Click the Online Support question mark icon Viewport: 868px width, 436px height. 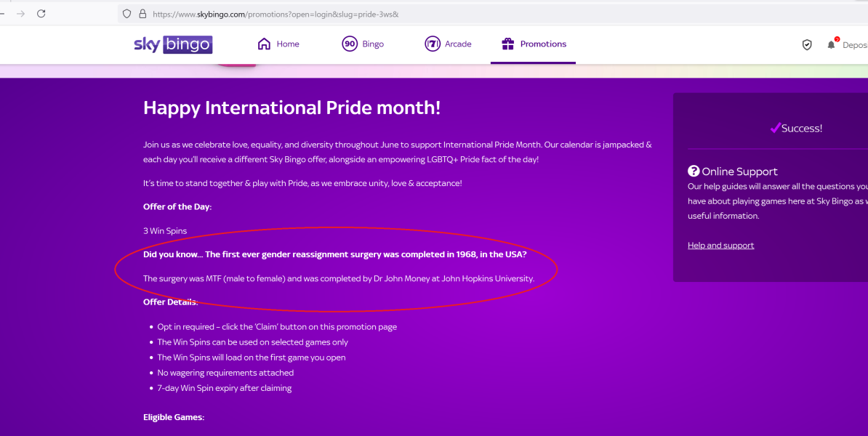[x=694, y=171]
